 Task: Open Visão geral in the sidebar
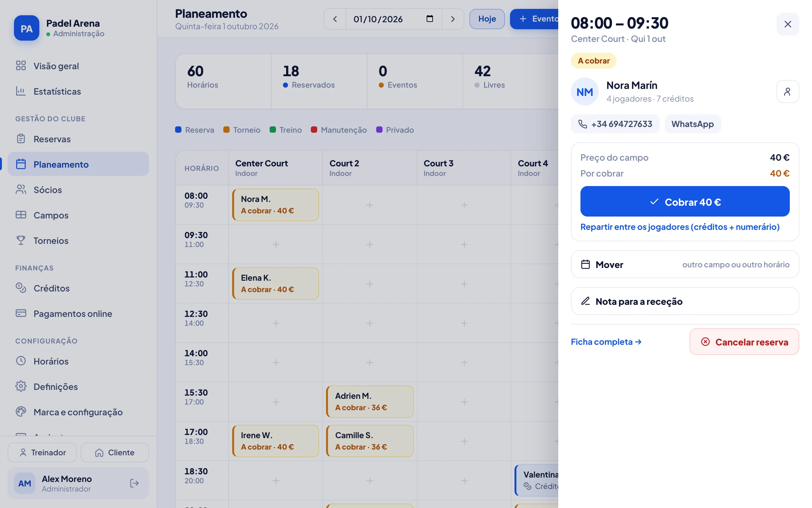click(x=78, y=66)
